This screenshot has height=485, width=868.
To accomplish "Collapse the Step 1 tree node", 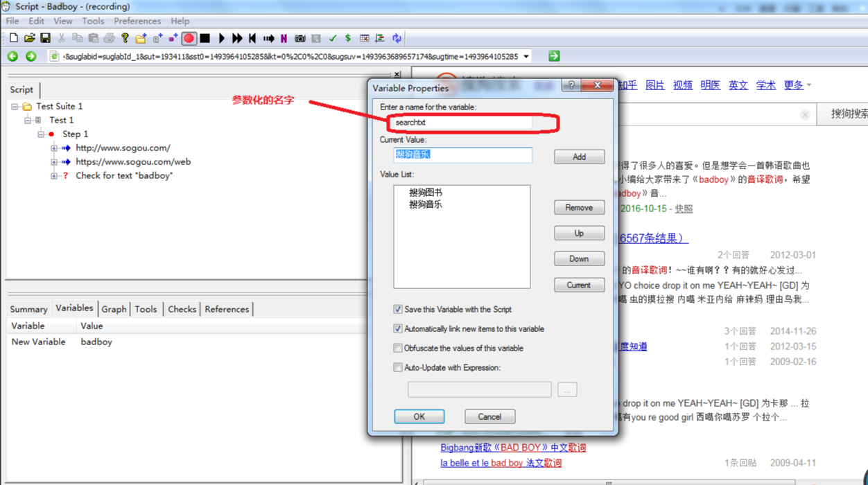I will (x=41, y=134).
